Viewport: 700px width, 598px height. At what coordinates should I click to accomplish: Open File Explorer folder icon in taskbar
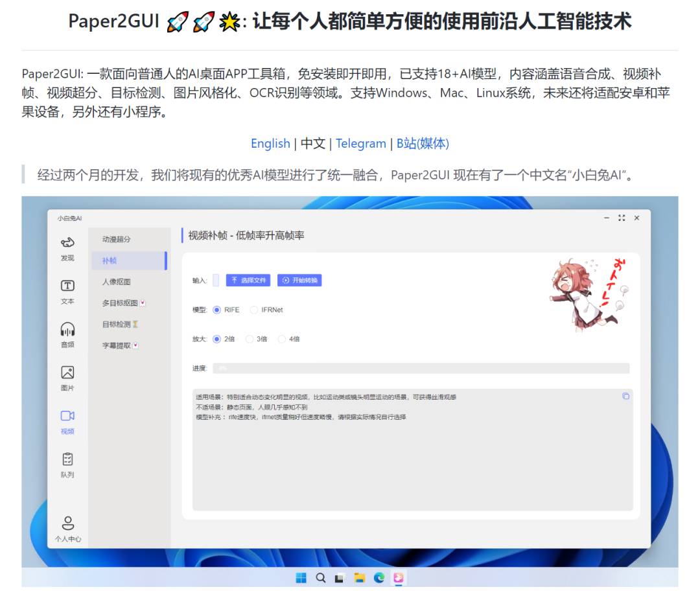coord(359,578)
